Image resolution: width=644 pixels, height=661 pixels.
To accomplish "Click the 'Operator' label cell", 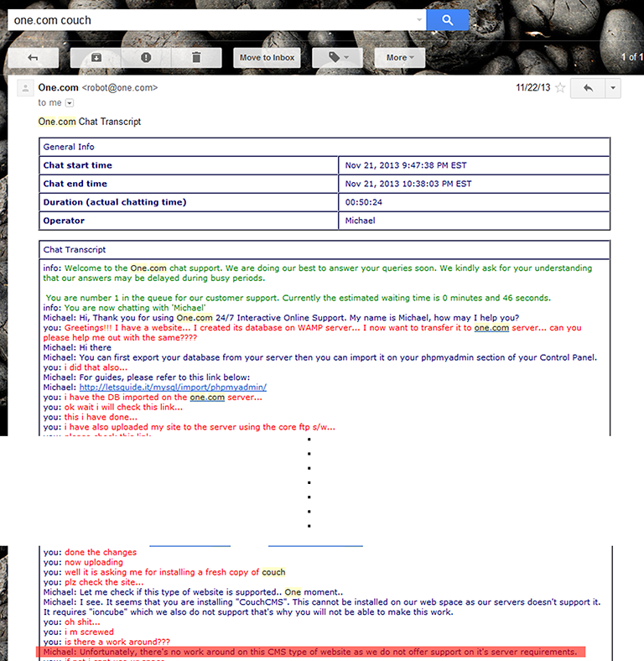I will click(x=189, y=221).
